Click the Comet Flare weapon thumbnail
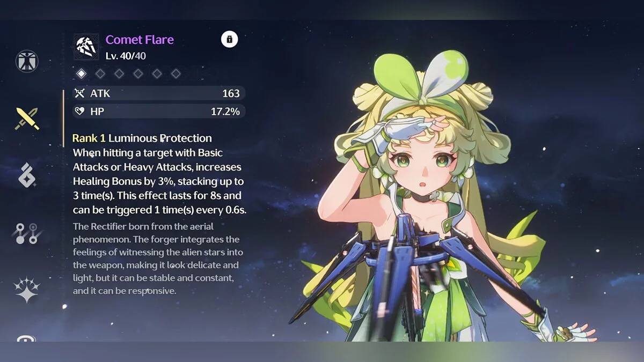Image resolution: width=644 pixels, height=362 pixels. 86,47
